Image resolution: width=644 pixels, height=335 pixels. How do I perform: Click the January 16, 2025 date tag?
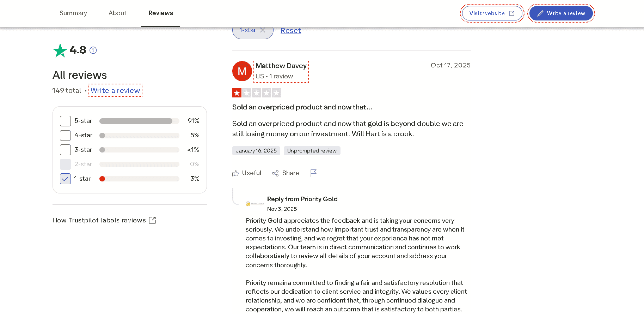pos(256,151)
